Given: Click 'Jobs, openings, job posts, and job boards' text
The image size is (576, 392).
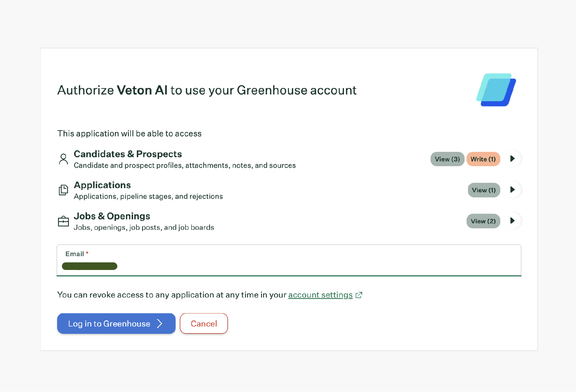Looking at the screenshot, I should click(x=144, y=227).
